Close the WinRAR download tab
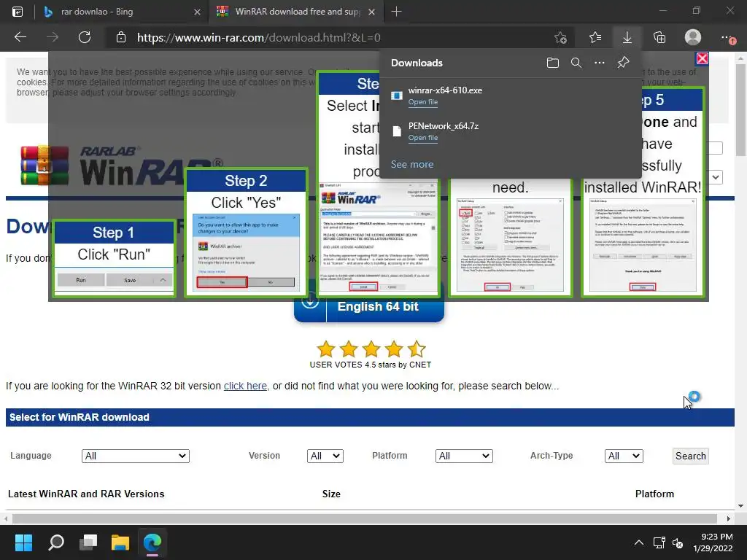The width and height of the screenshot is (747, 560). (372, 12)
